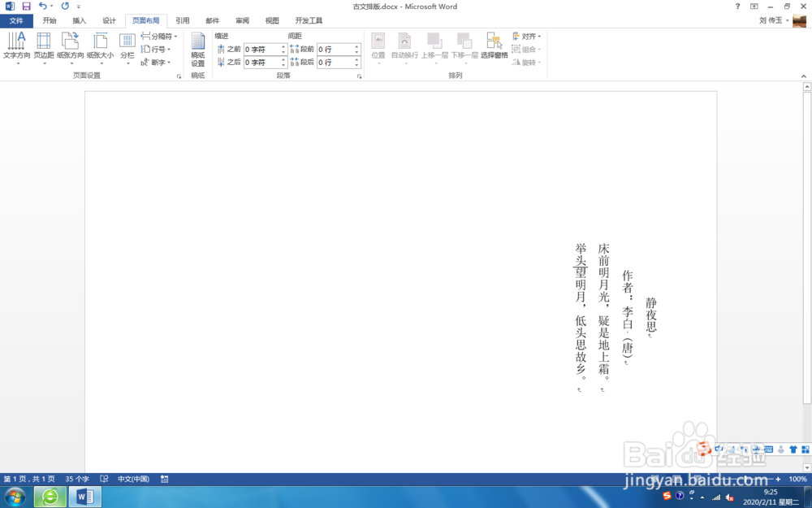
Task: Click the Word app icon in title bar
Action: [x=9, y=7]
